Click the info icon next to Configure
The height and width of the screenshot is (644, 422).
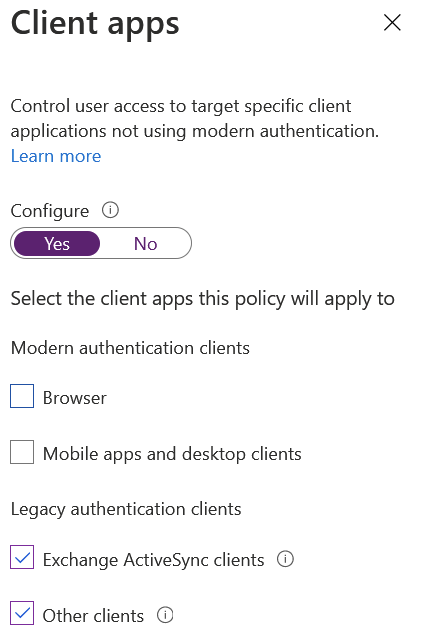click(110, 210)
